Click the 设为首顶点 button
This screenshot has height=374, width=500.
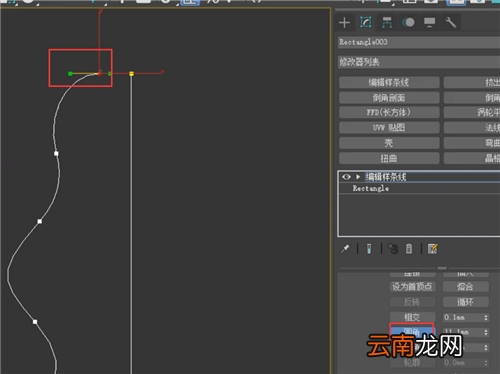(412, 287)
